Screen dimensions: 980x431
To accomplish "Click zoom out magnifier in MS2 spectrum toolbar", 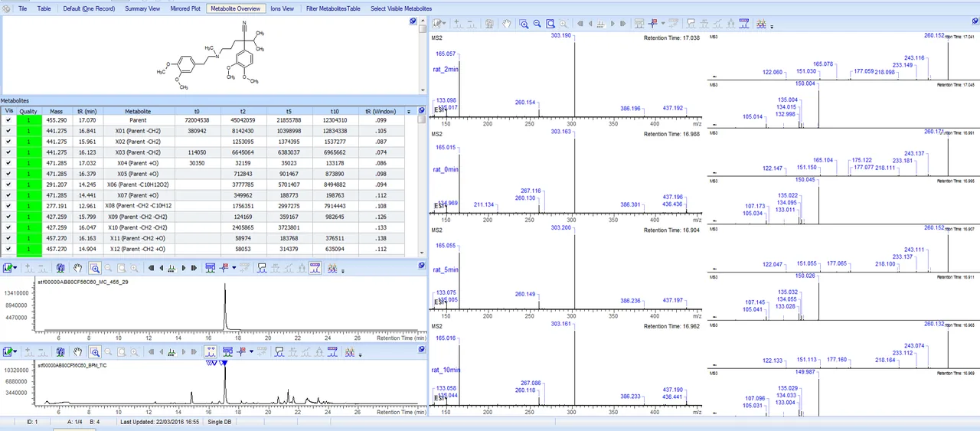I will (x=537, y=24).
